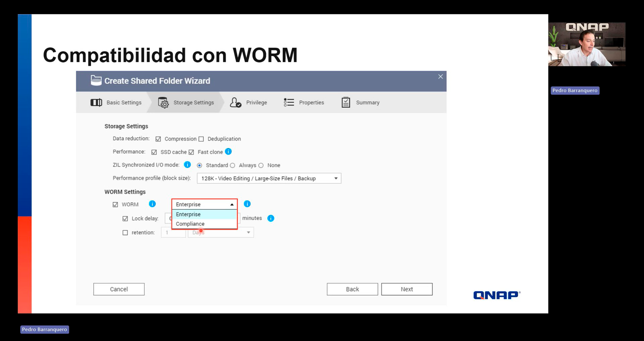
Task: Click the retention value input field
Action: pos(173,233)
